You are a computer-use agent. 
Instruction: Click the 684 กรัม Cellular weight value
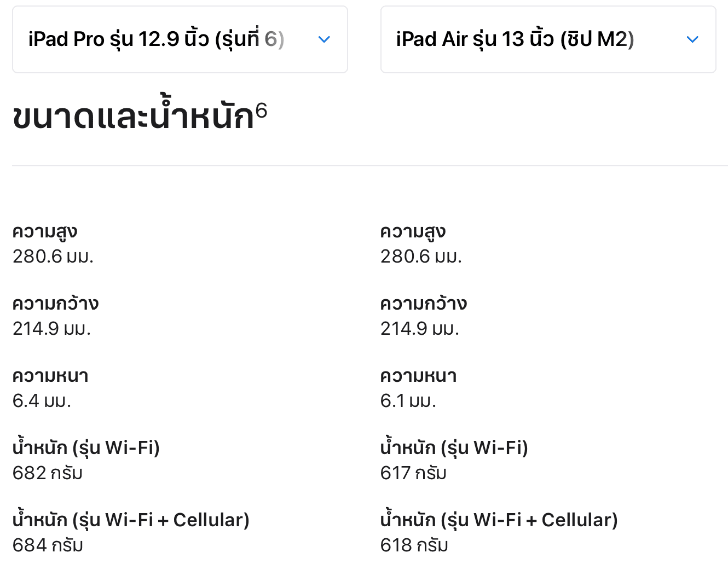click(48, 545)
